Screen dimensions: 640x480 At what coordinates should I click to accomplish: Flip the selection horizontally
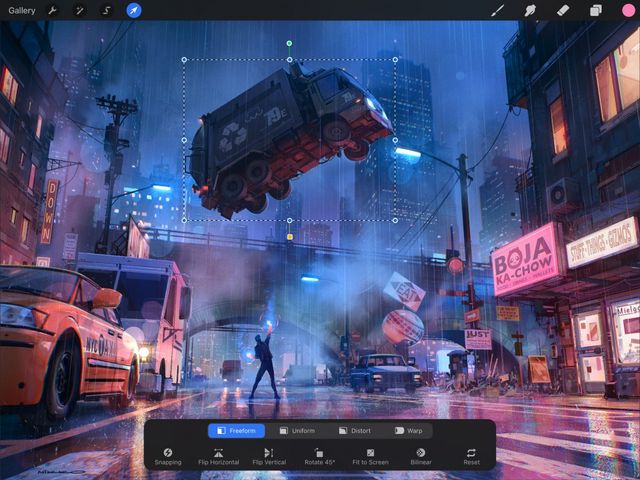point(218,457)
